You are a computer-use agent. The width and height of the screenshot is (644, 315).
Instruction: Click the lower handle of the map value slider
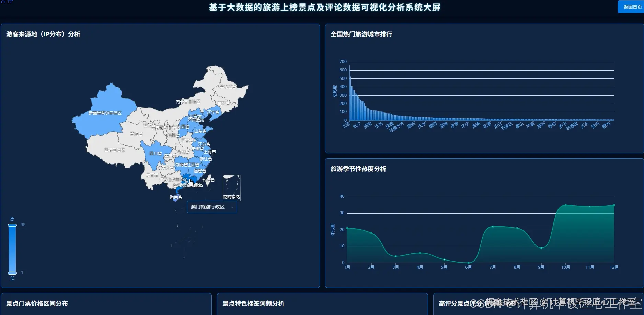coord(12,273)
